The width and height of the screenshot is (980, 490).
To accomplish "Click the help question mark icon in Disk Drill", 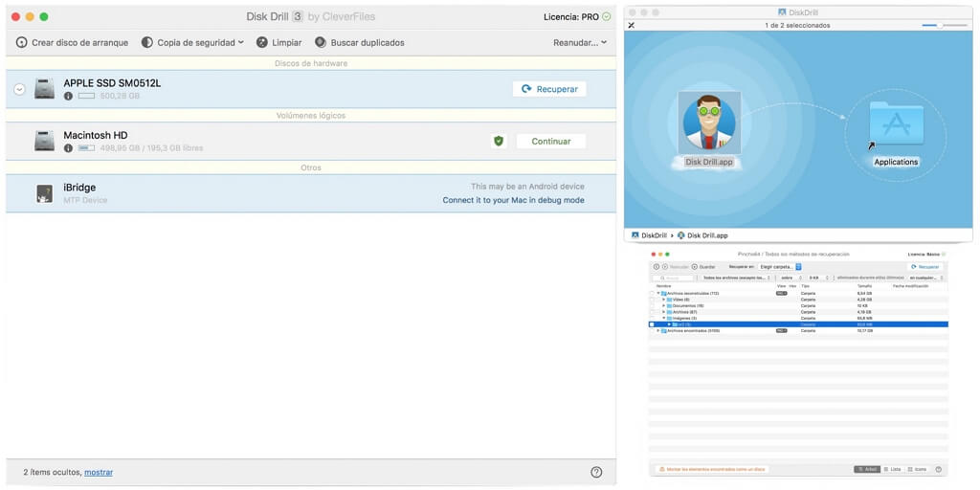I will 596,473.
